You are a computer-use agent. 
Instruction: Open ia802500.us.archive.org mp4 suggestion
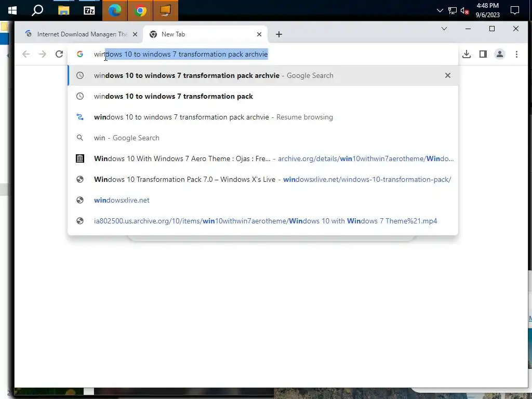point(262,221)
